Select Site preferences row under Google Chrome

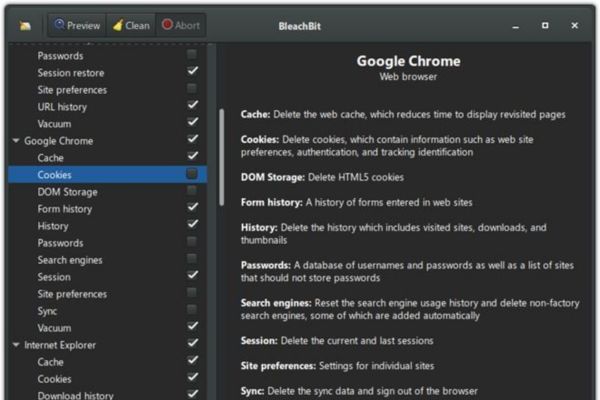click(108, 294)
